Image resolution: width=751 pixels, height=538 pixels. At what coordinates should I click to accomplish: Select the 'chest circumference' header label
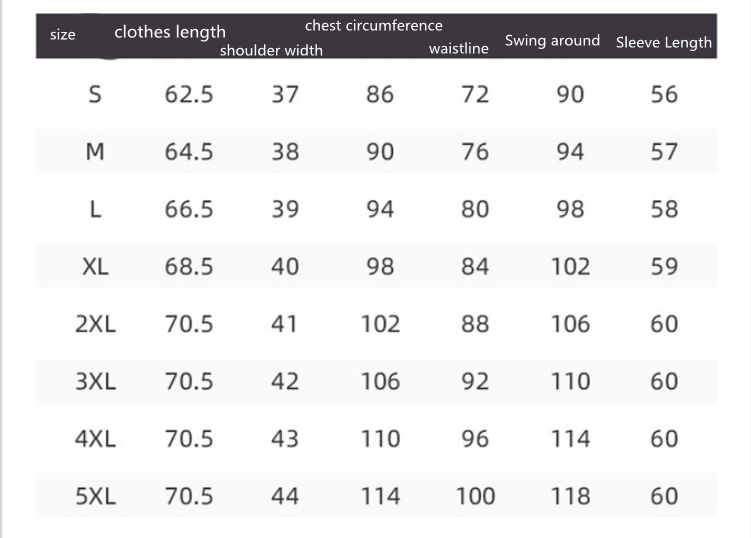pos(373,25)
